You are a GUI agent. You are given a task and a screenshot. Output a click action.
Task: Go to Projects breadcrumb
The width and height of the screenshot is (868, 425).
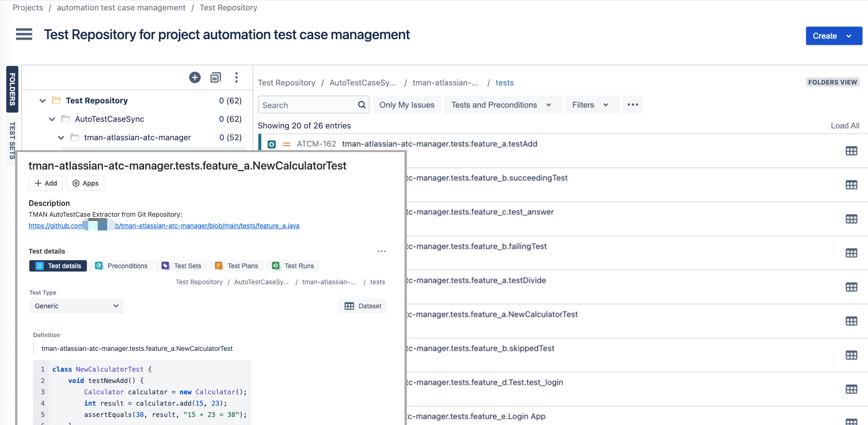pos(28,8)
